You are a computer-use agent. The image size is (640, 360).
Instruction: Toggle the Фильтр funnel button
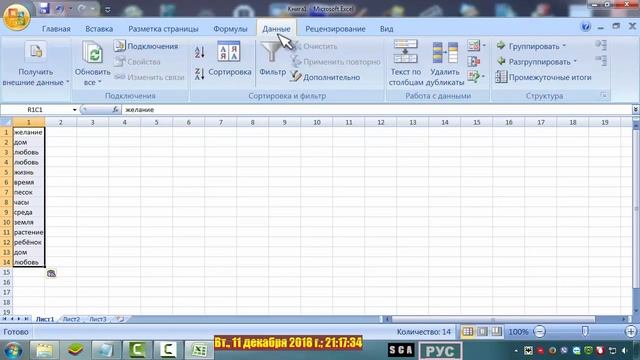coord(272,59)
